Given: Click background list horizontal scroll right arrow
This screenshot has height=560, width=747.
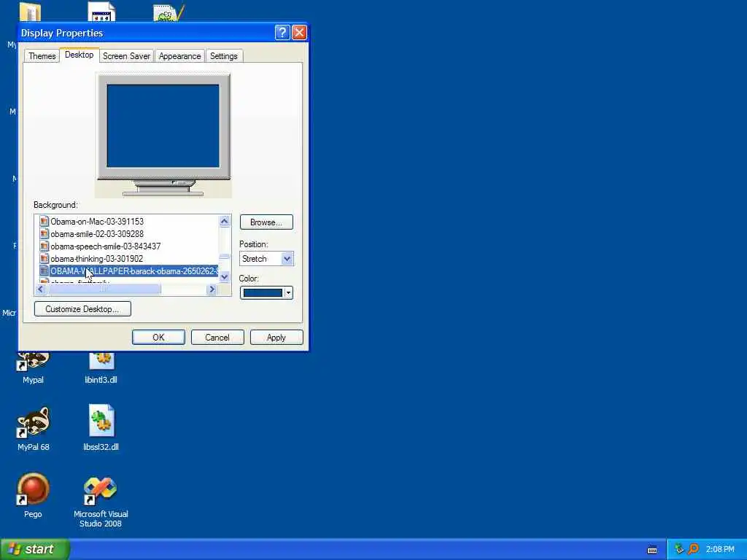Looking at the screenshot, I should point(212,289).
